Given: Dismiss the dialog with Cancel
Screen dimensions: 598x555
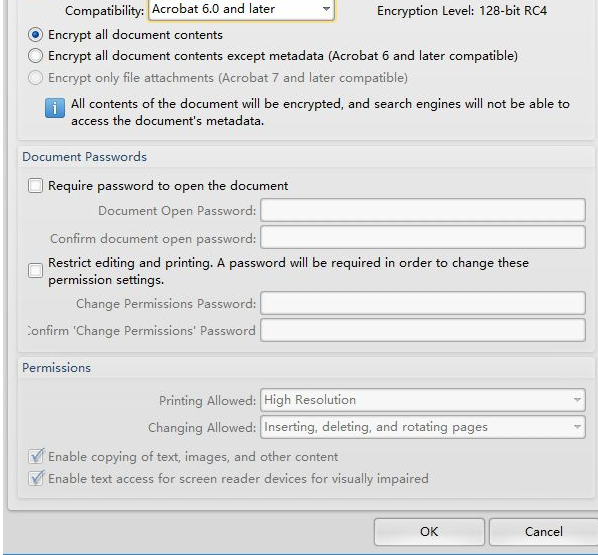Looking at the screenshot, I should click(544, 532).
